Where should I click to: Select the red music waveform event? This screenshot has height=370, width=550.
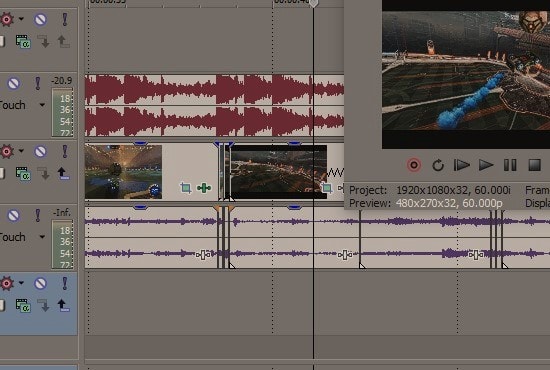tap(214, 105)
